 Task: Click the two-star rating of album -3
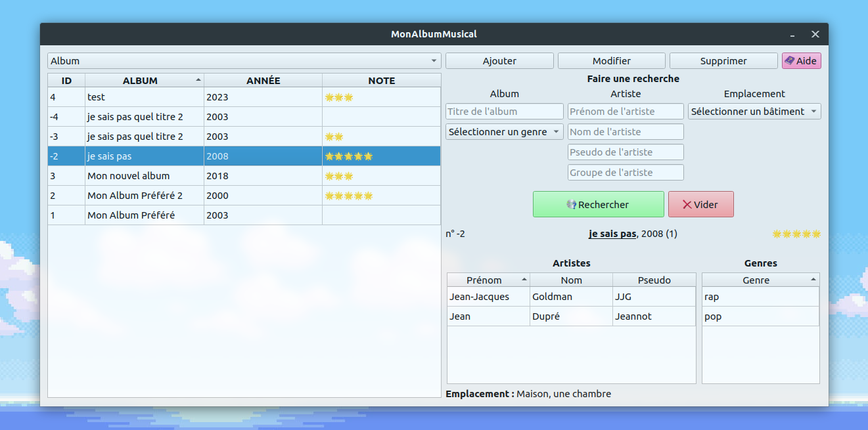[334, 137]
